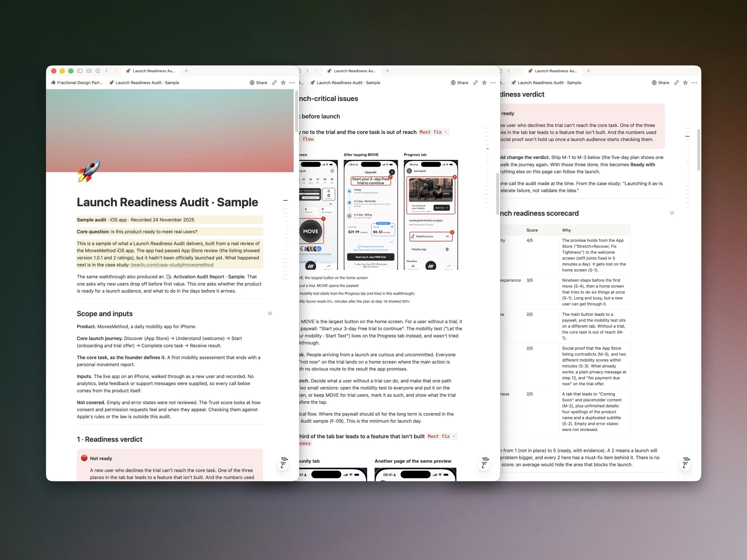Click the scrollbar in the left window

pos(297,111)
